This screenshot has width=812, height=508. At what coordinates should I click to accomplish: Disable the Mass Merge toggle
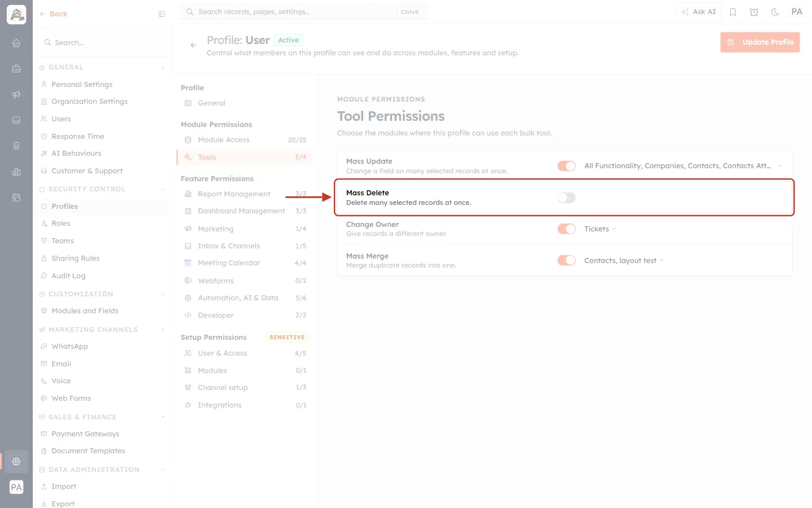(567, 260)
